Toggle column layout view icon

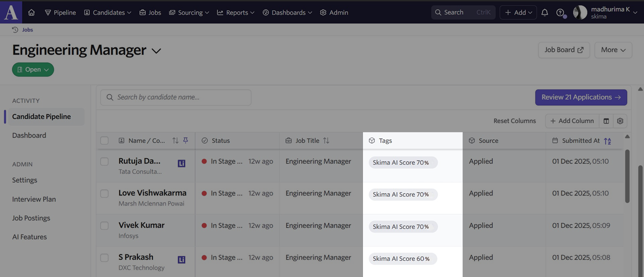(606, 121)
